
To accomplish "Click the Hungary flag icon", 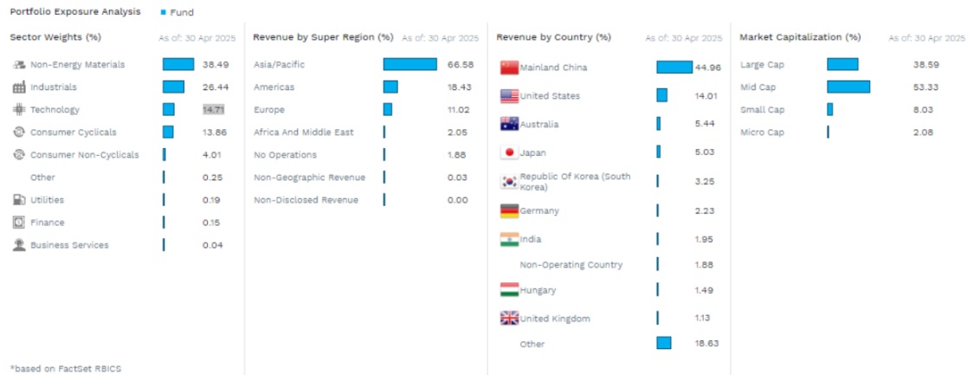I will (509, 290).
